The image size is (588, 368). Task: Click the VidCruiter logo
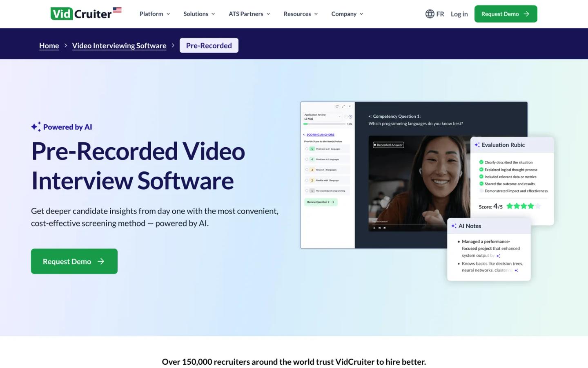tap(81, 14)
